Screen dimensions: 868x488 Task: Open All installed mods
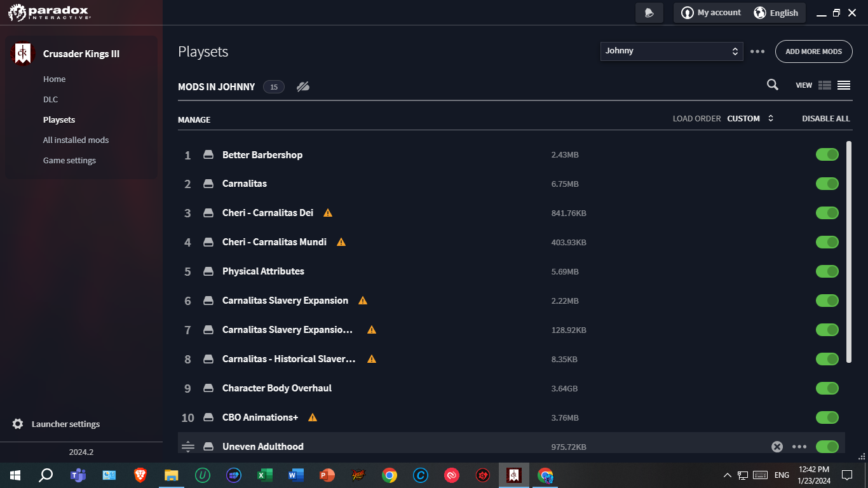pos(76,140)
